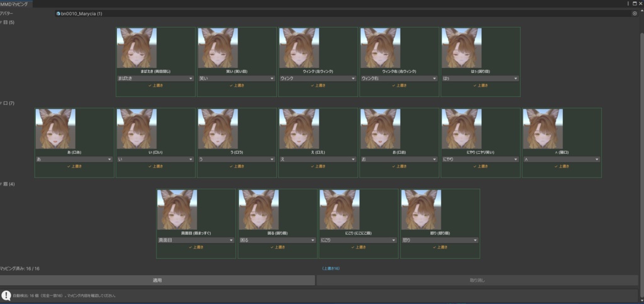The height and width of the screenshot is (304, 644).
Task: Click the にこり preview thumbnail
Action: point(340,210)
